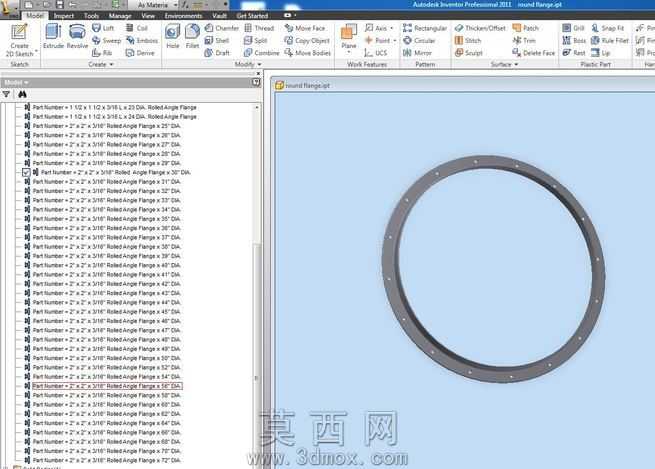Viewport: 655px width, 469px height.
Task: Switch to the Inspect ribbon tab
Action: [x=63, y=16]
